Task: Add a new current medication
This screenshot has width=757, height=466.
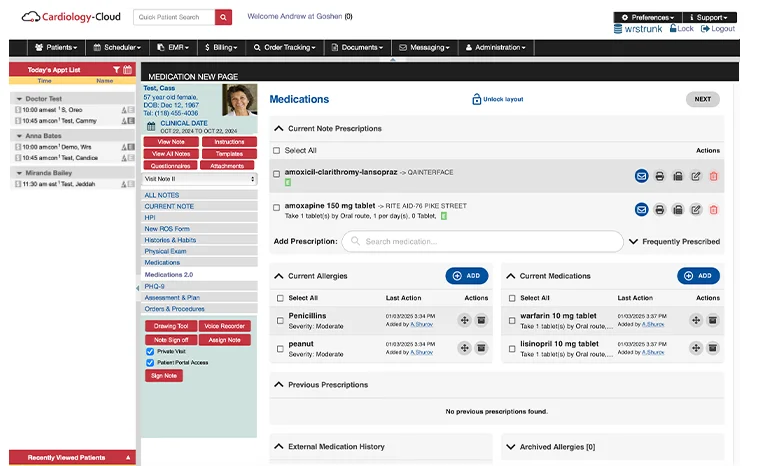Action: tap(698, 276)
